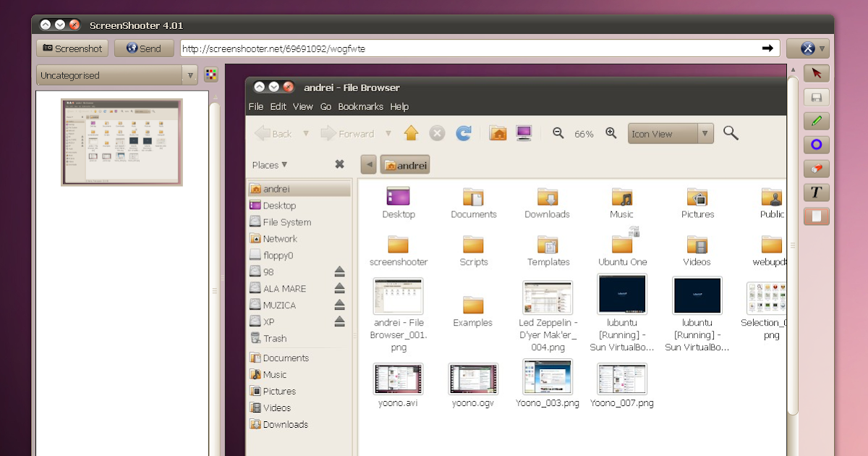Click the zoom-in magnifier in file browser
Screen dimensions: 868x456
click(x=610, y=133)
